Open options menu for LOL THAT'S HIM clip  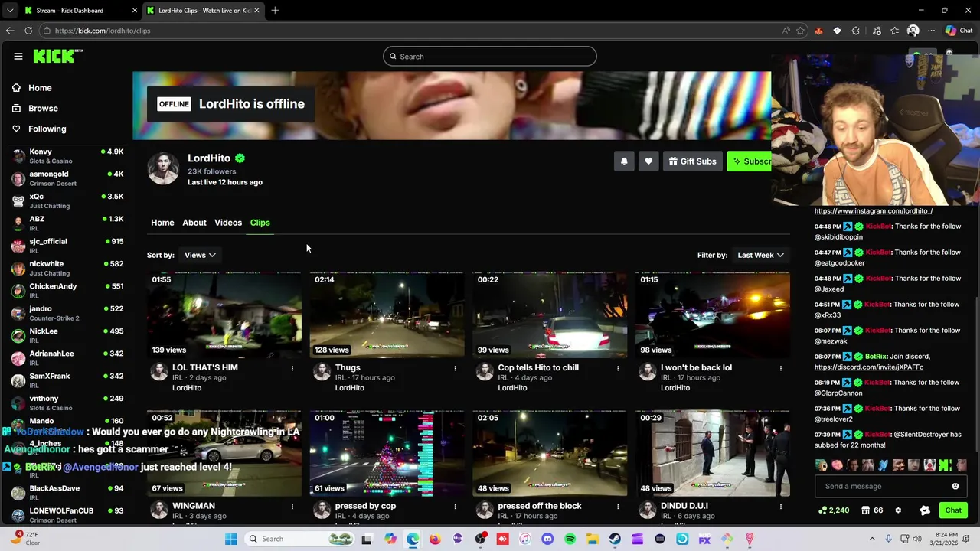[x=292, y=368]
